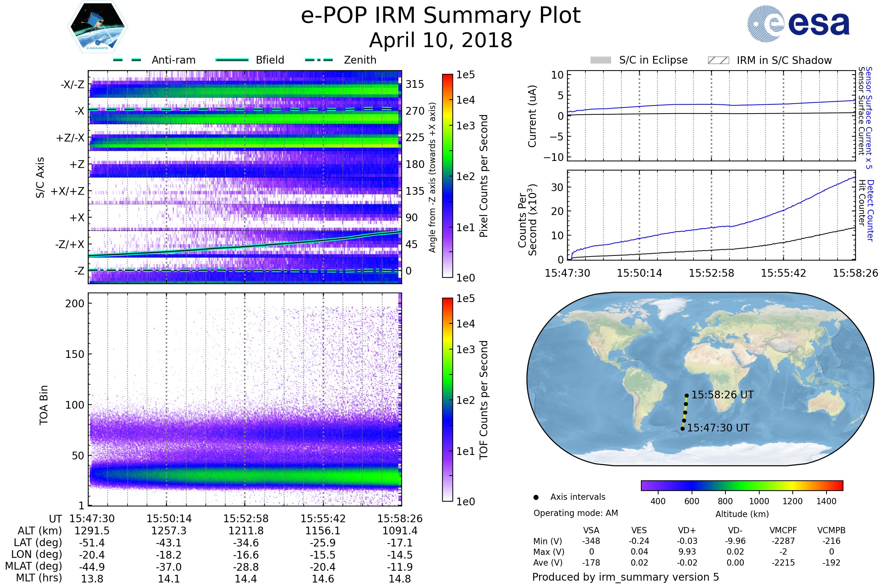The height and width of the screenshot is (588, 882).
Task: Click the Anti-ram dashed legend line
Action: tap(128, 60)
